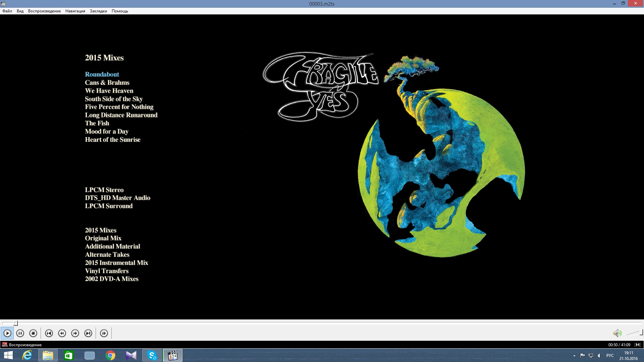Mute audio via speaker icon
The image size is (644, 362).
pyautogui.click(x=617, y=333)
